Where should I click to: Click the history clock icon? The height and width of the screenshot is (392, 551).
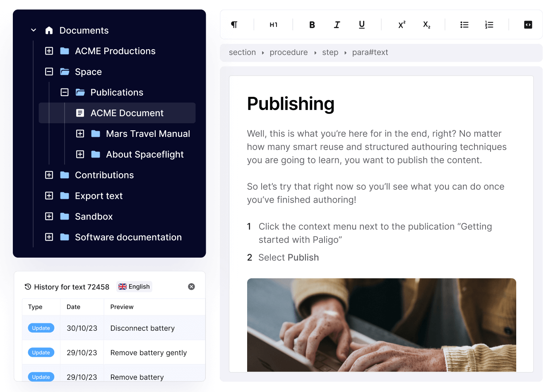pyautogui.click(x=28, y=287)
